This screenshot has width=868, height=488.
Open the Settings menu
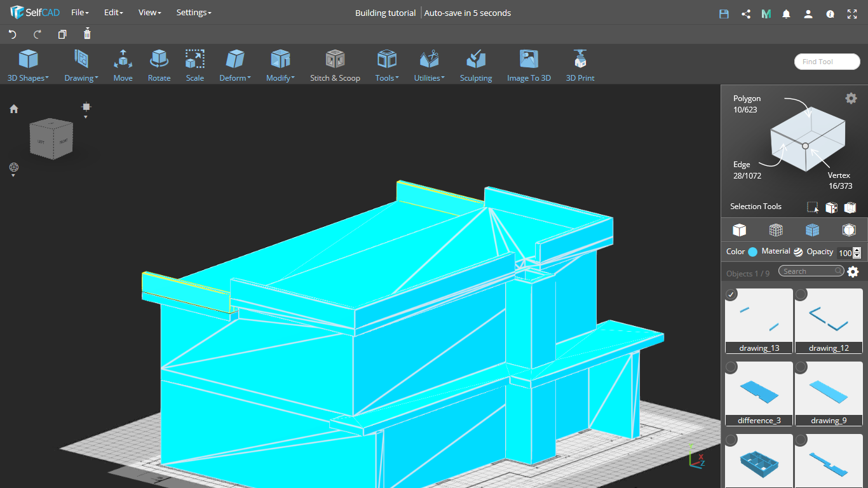point(194,13)
